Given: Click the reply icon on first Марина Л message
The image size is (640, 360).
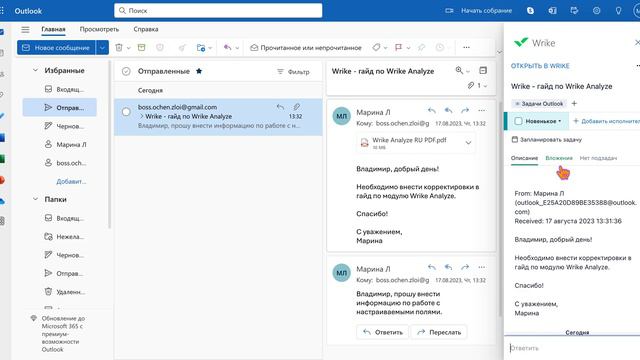Looking at the screenshot, I should (x=431, y=111).
